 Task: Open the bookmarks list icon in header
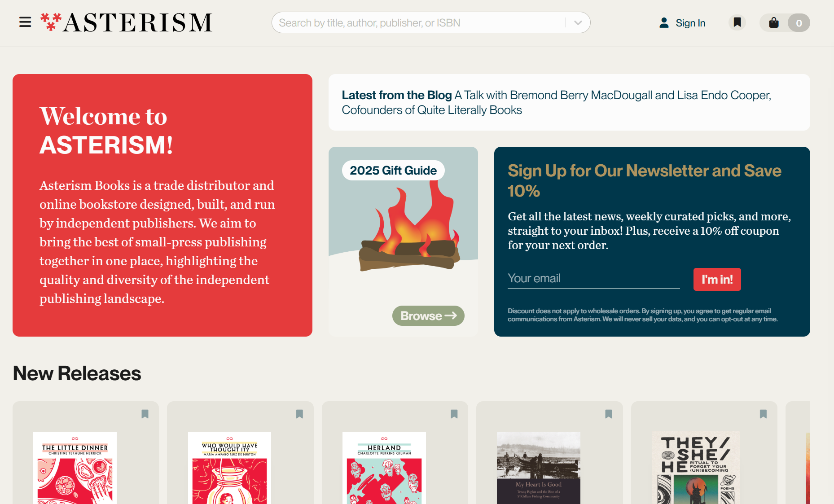(737, 22)
